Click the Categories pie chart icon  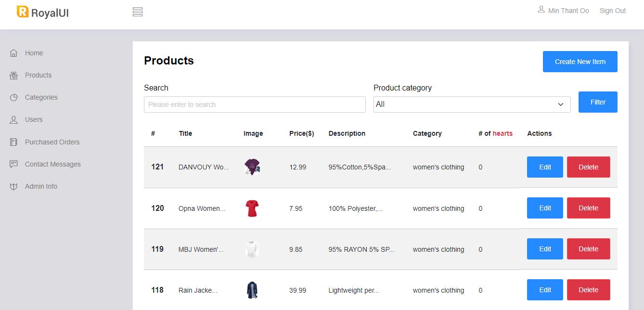pos(13,97)
